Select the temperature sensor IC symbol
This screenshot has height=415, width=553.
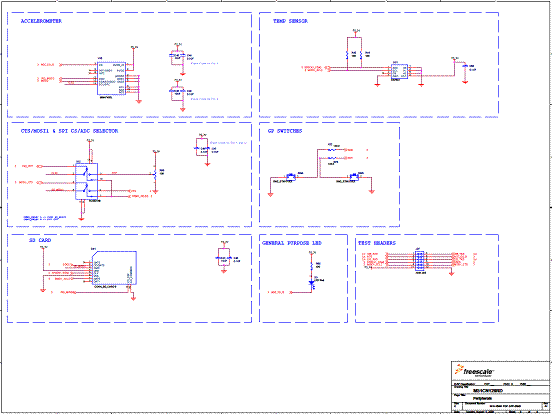400,71
